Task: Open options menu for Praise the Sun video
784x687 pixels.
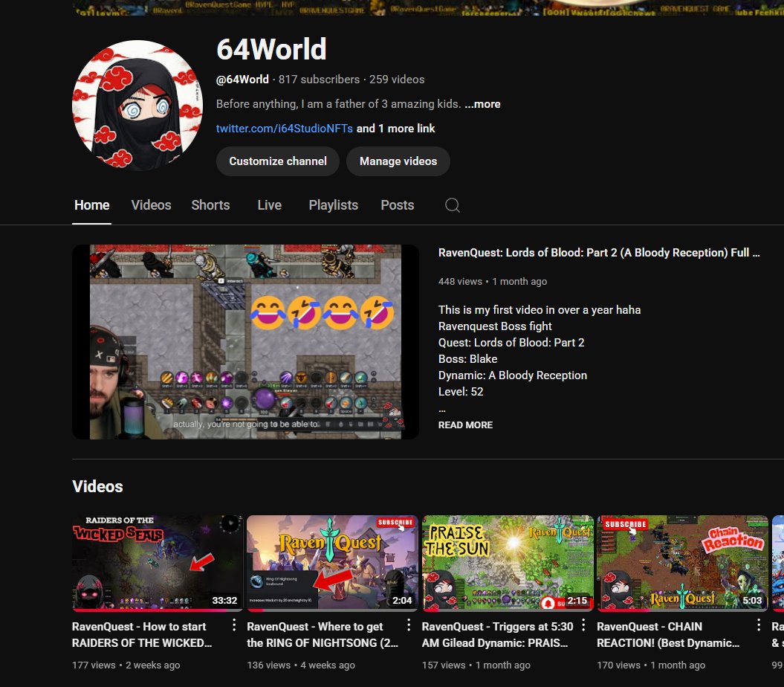Action: pyautogui.click(x=583, y=625)
